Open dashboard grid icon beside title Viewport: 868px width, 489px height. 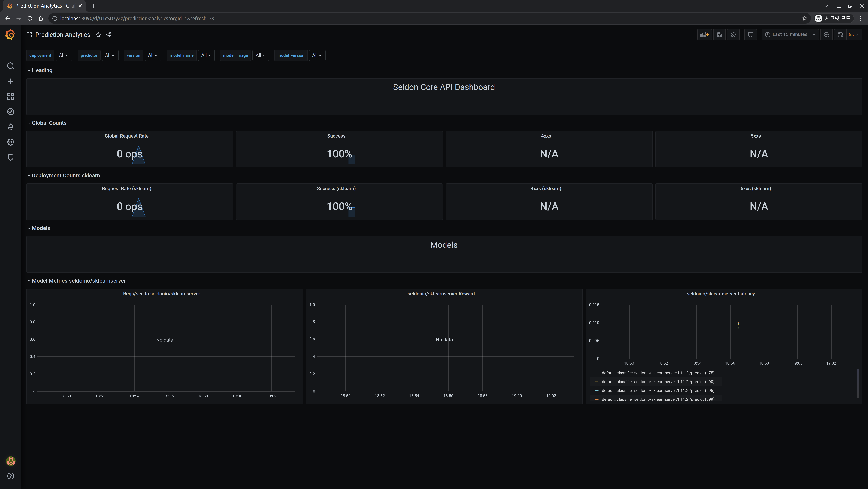point(29,35)
